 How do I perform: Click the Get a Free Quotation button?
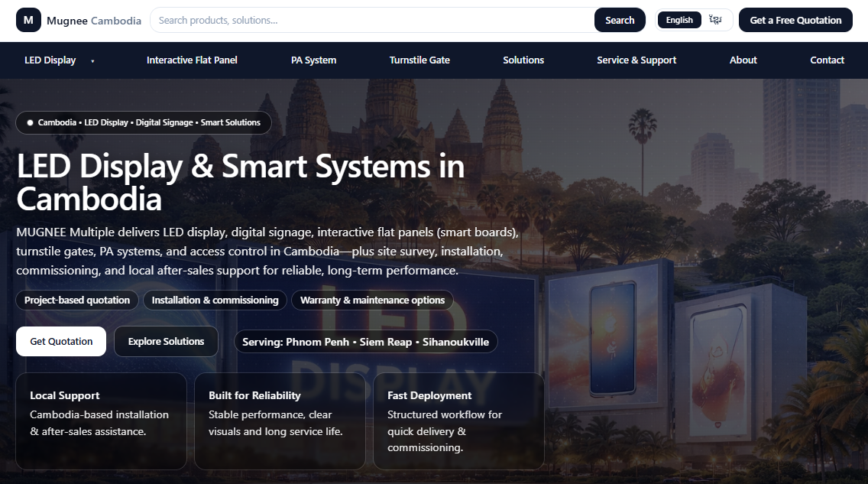(795, 20)
